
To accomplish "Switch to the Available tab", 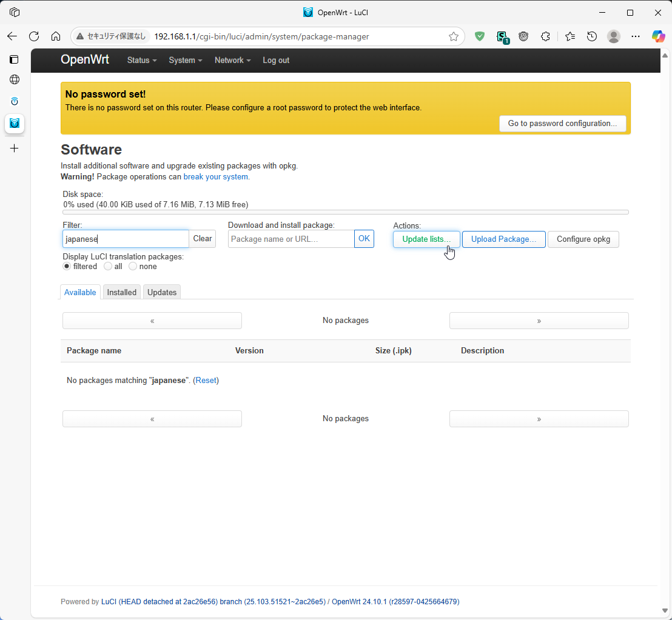I will tap(80, 292).
